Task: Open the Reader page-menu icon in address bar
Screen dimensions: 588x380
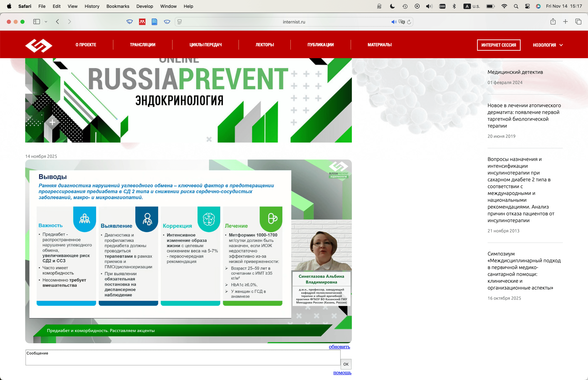Action: pos(180,22)
